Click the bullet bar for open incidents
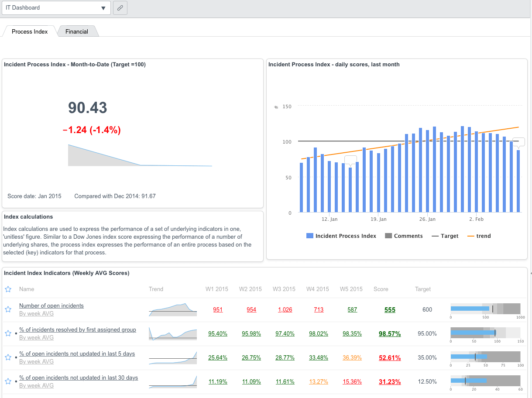The width and height of the screenshot is (532, 398). (485, 309)
